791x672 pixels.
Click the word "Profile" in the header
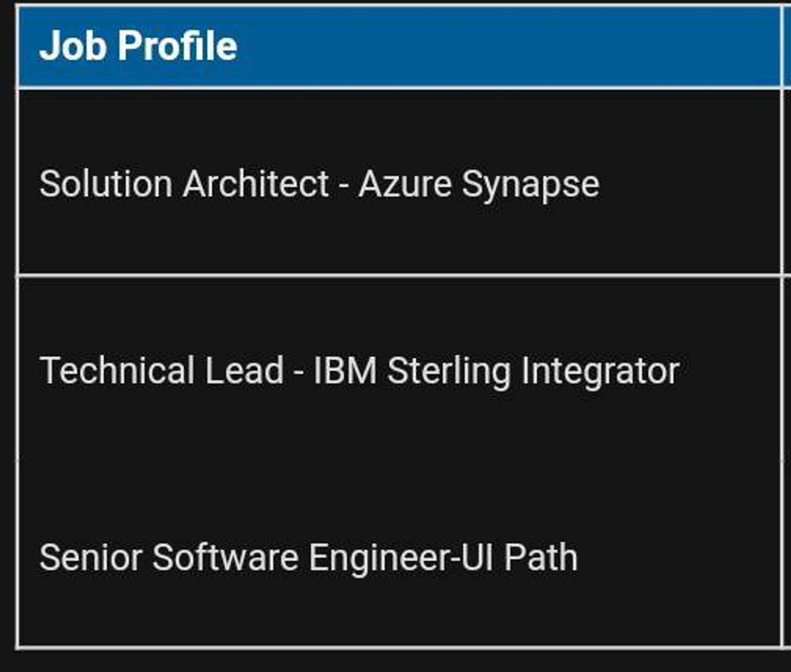[x=178, y=46]
